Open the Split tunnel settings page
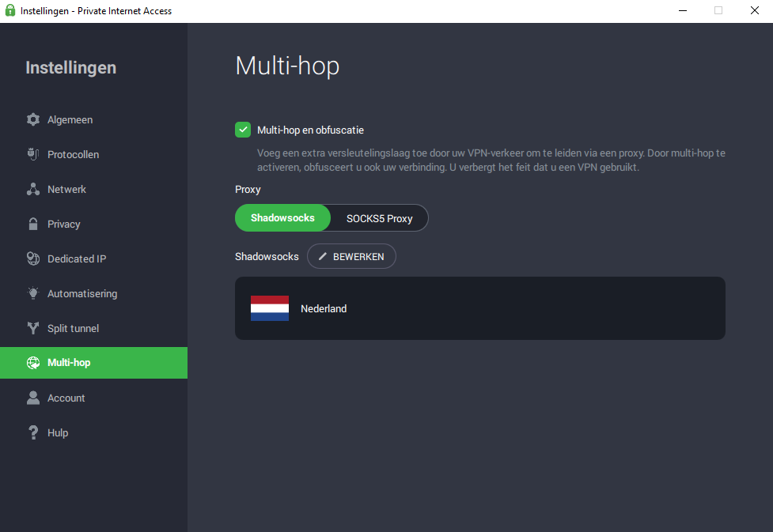Screen dimensions: 773x532 [x=73, y=329]
